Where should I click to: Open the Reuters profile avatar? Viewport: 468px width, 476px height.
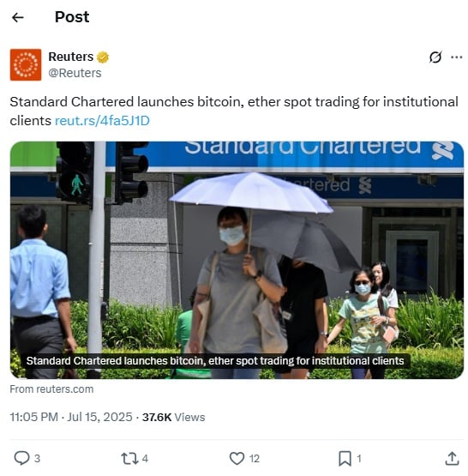26,64
